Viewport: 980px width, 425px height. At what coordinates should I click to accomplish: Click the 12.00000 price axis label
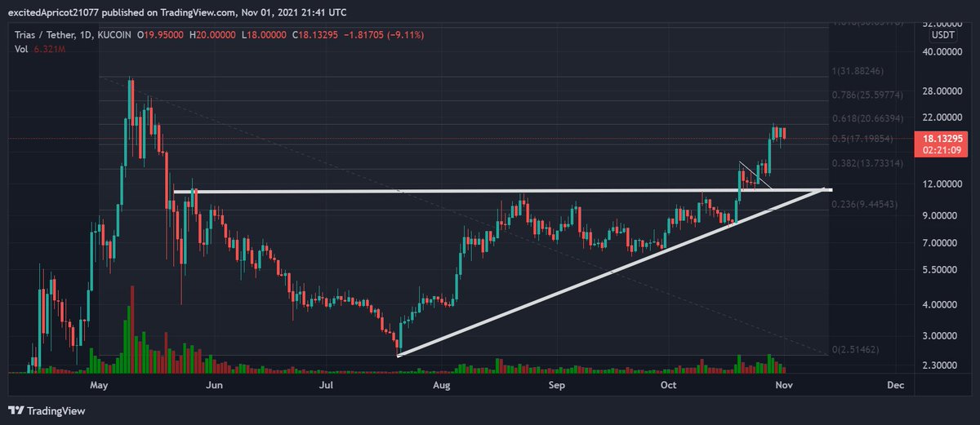point(942,184)
